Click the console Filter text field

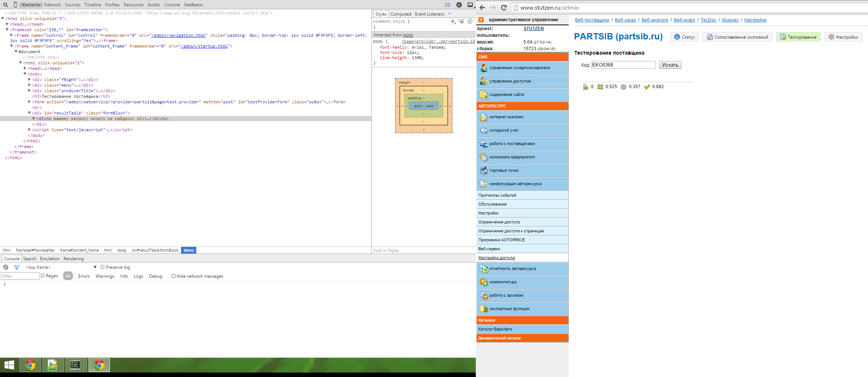[20, 276]
